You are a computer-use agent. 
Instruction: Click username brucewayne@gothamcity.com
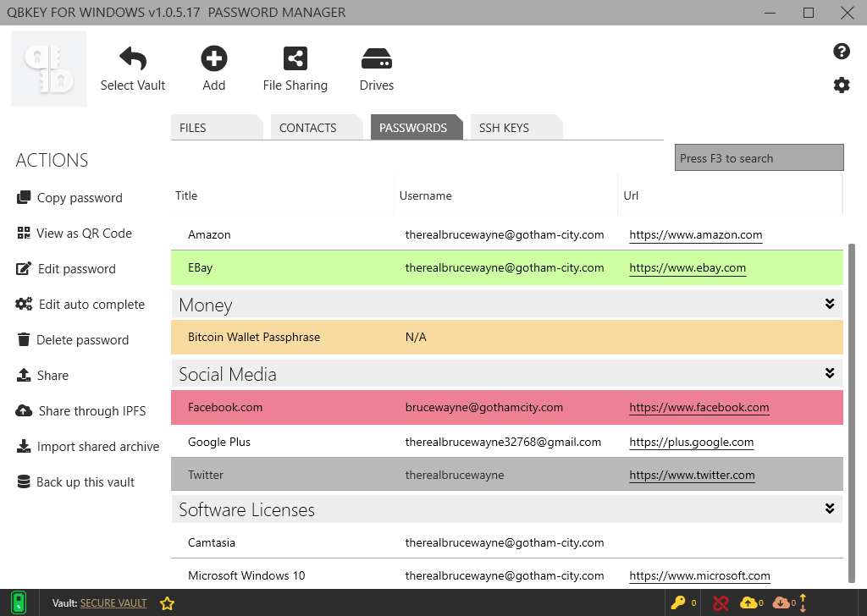coord(483,407)
